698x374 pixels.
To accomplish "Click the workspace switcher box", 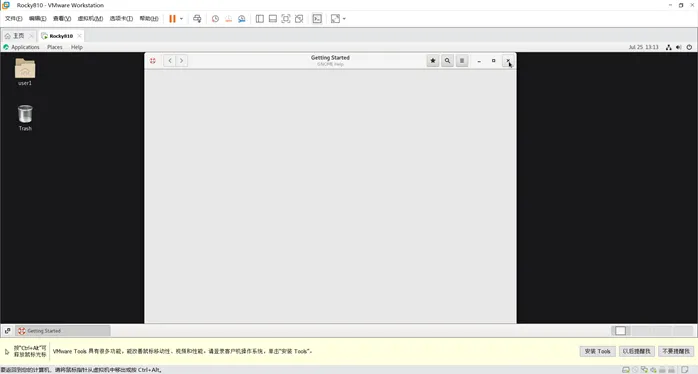I will pyautogui.click(x=621, y=330).
